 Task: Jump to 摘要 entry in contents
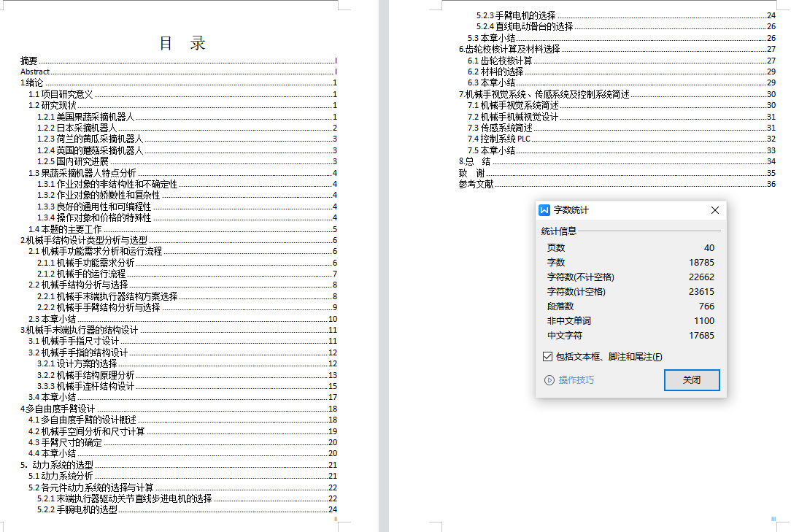click(179, 61)
